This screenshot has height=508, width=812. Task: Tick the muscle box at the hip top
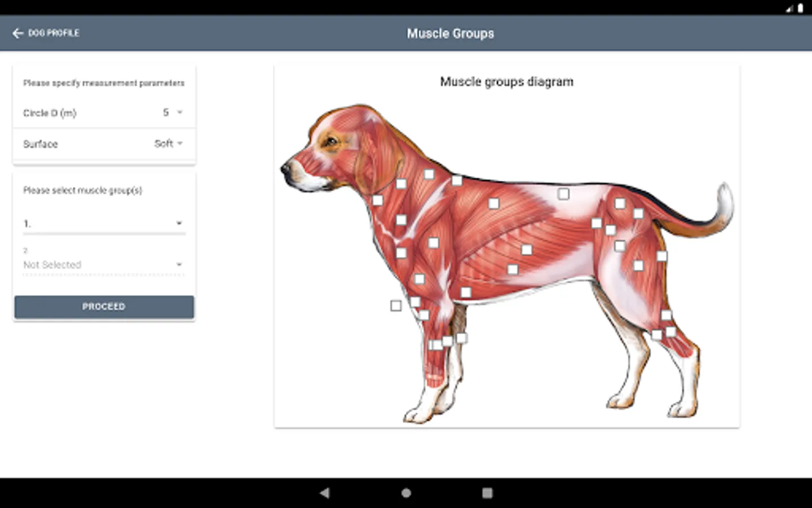[x=620, y=203]
